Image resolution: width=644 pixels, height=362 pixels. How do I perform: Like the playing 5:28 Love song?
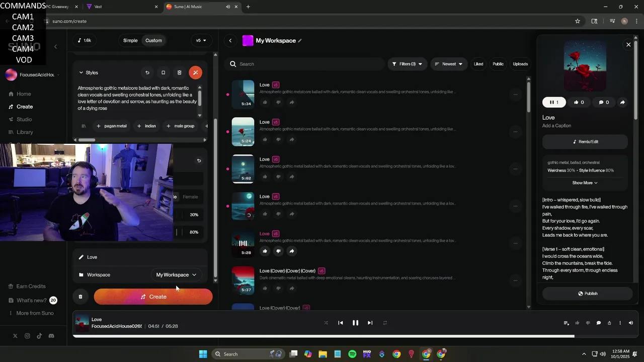[265, 251]
